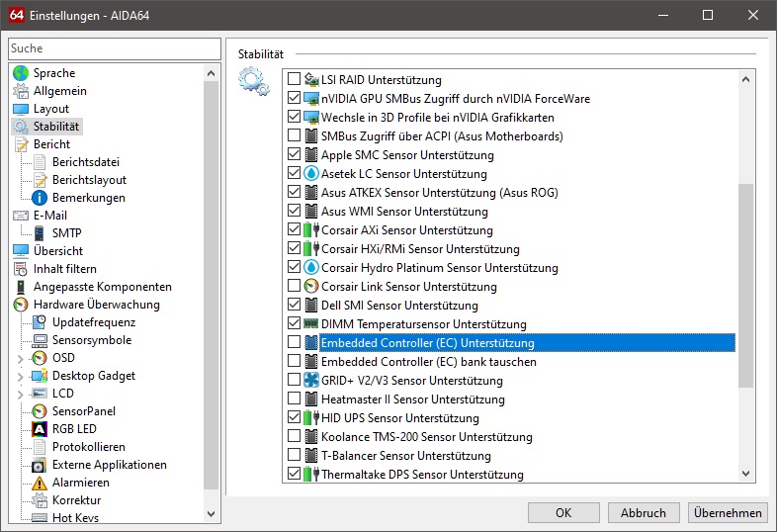The height and width of the screenshot is (532, 777).
Task: Open Angepasste Komponenten settings
Action: click(x=103, y=287)
